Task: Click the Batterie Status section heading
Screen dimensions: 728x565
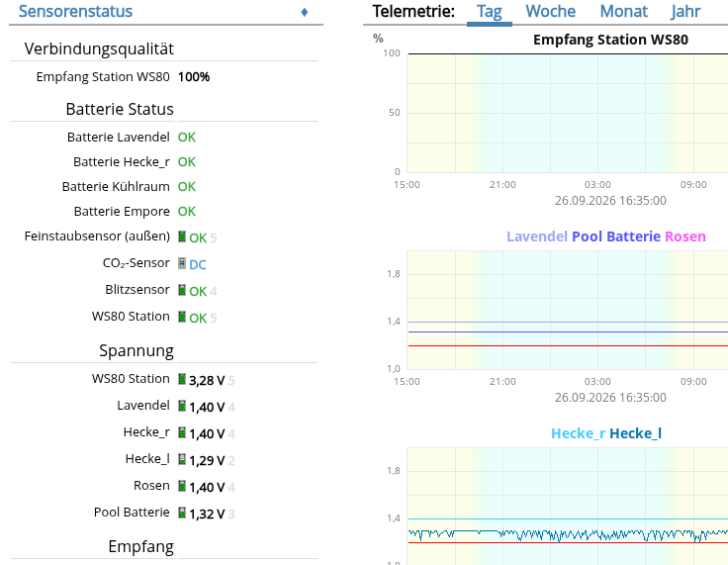Action: pyautogui.click(x=120, y=109)
